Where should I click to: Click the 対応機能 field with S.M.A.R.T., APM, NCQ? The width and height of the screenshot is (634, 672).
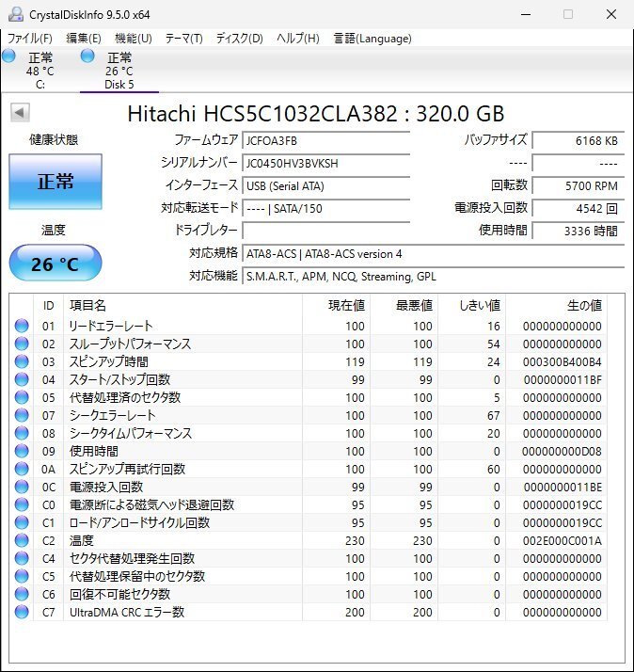click(433, 277)
